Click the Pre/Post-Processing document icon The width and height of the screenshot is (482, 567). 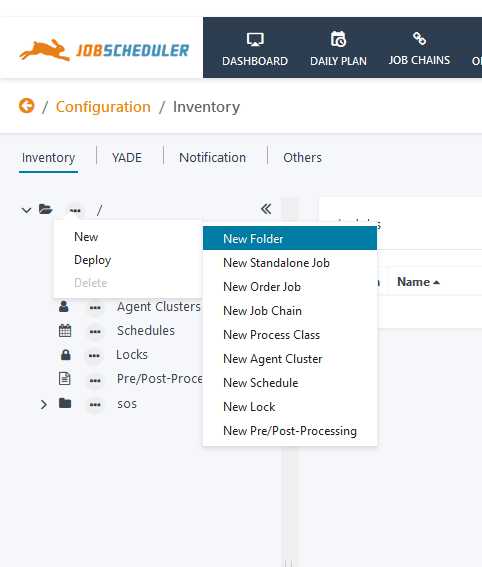pyautogui.click(x=65, y=379)
